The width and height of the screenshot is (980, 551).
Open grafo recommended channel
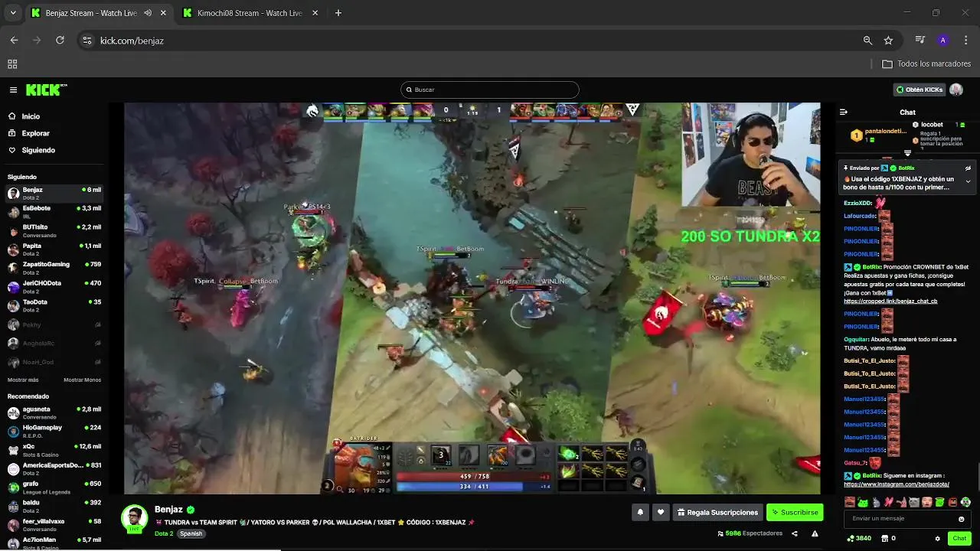[54, 487]
